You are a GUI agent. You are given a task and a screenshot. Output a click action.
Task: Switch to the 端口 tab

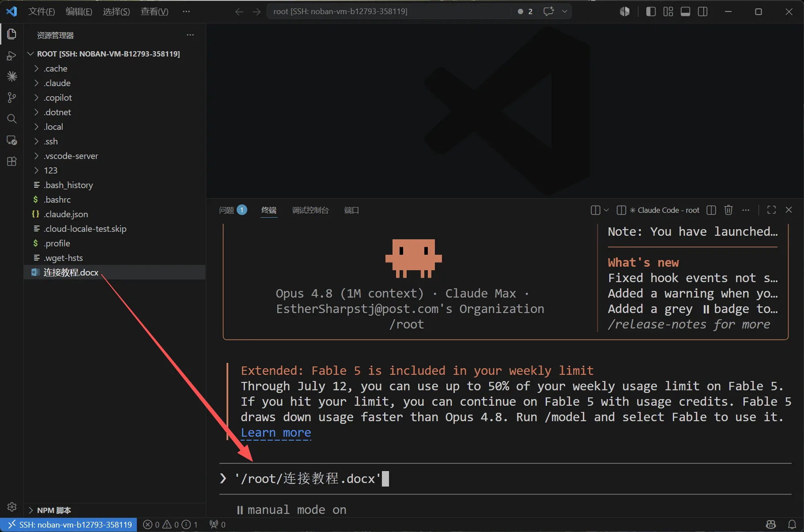[x=351, y=210]
